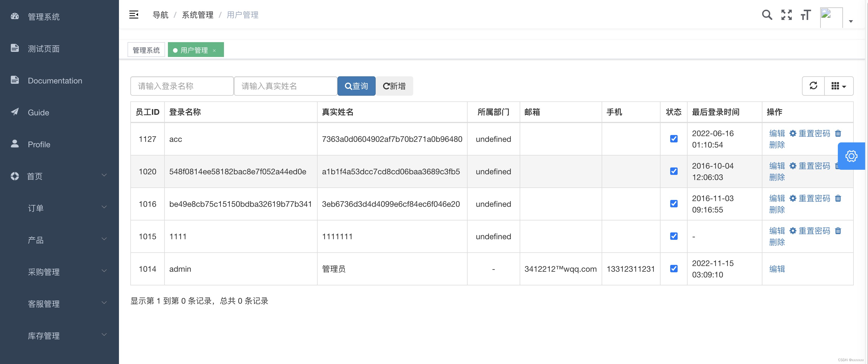Select the Profile item in the sidebar
Image resolution: width=868 pixels, height=364 pixels.
coord(39,144)
